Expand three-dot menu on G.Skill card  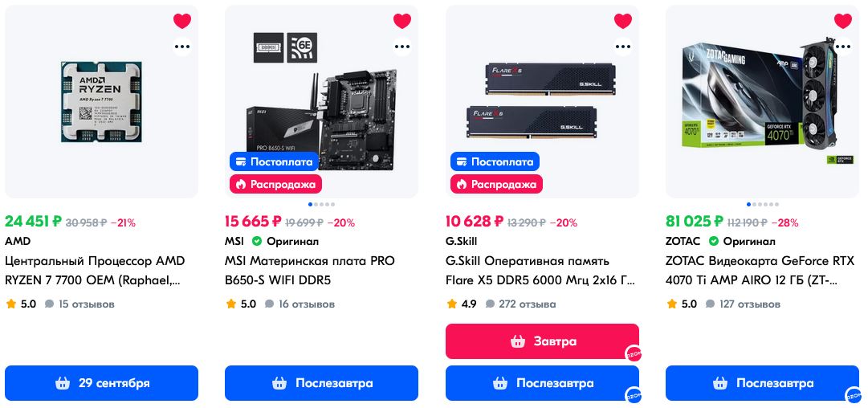click(x=623, y=47)
